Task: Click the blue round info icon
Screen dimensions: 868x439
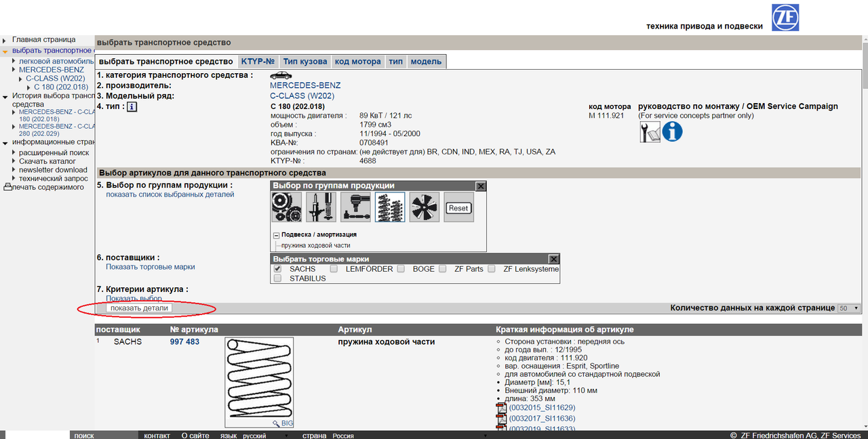Action: pos(672,132)
